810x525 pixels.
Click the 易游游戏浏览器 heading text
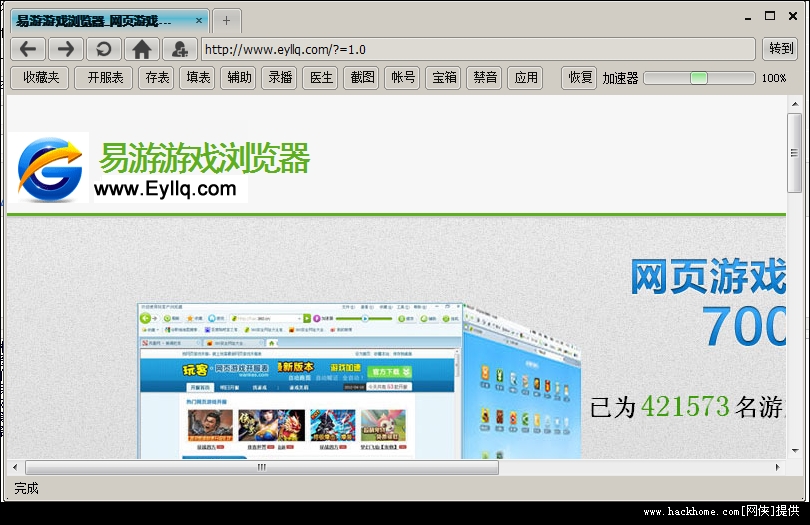pyautogui.click(x=205, y=158)
